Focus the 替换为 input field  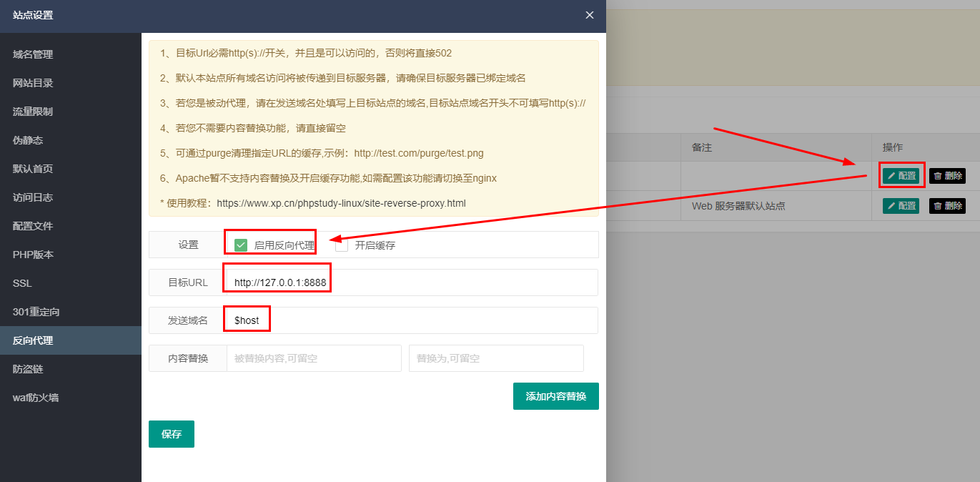tap(496, 358)
